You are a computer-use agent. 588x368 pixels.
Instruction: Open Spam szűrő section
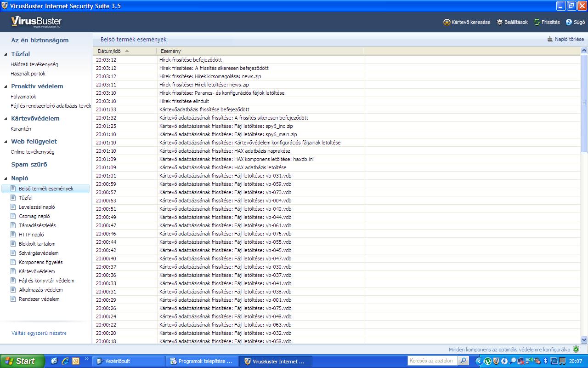pos(29,164)
